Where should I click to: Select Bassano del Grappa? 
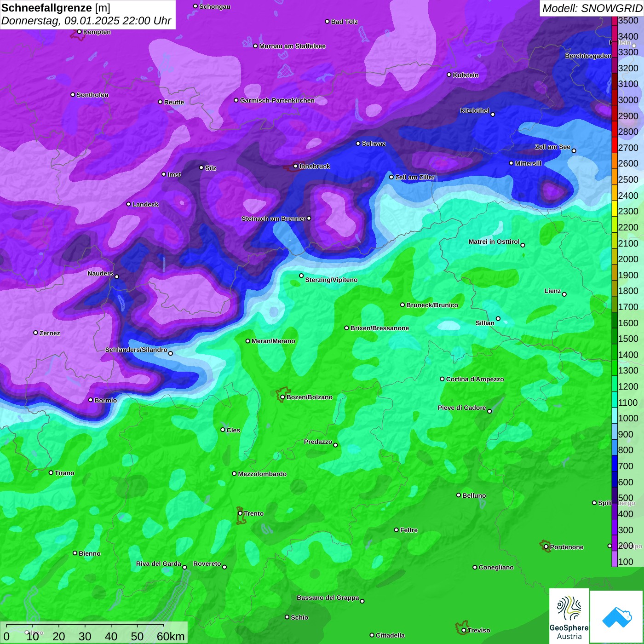pyautogui.click(x=328, y=598)
